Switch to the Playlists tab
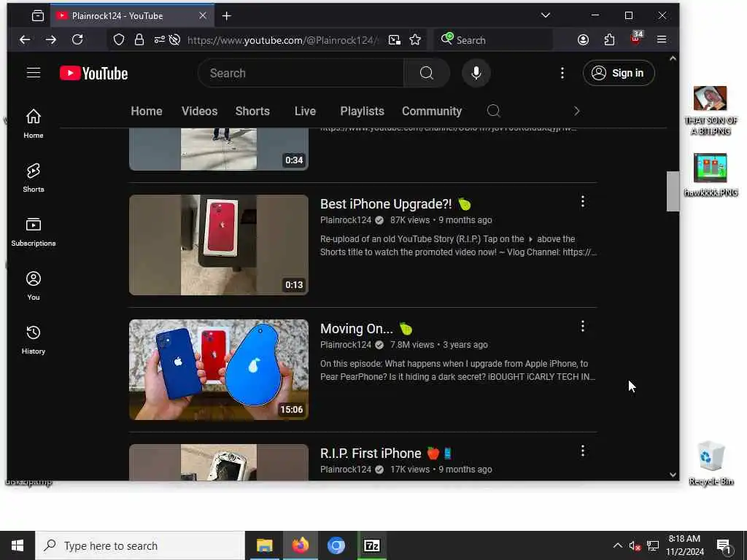Image resolution: width=747 pixels, height=560 pixels. pos(362,111)
